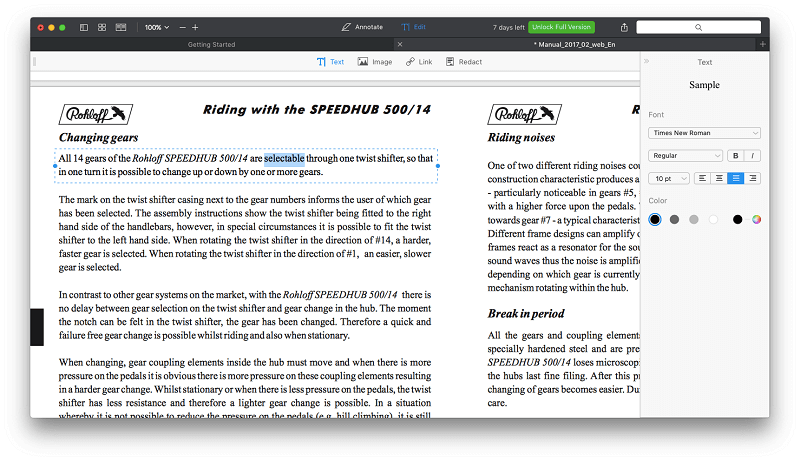The image size is (800, 461).
Task: Open the 10 pt font size dropdown
Action: click(x=669, y=178)
